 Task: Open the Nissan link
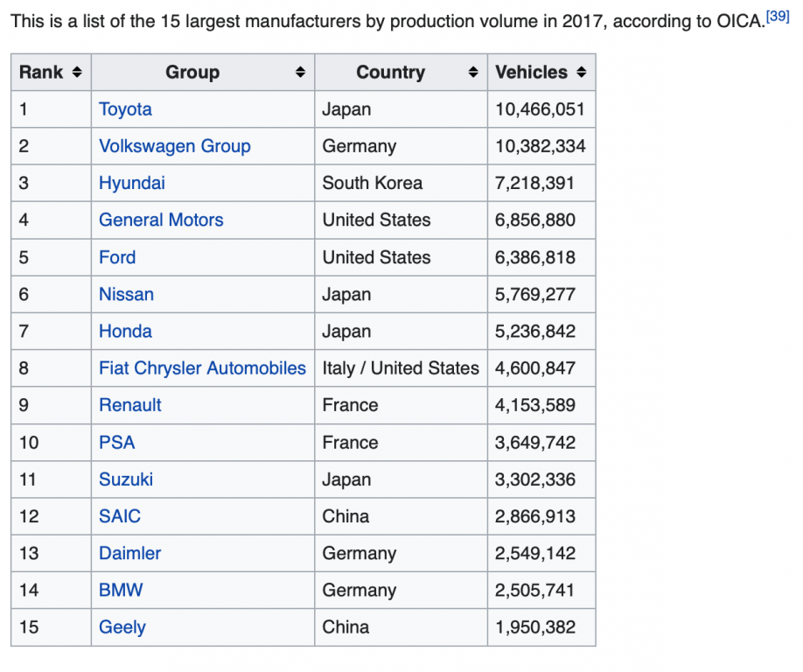tap(127, 295)
